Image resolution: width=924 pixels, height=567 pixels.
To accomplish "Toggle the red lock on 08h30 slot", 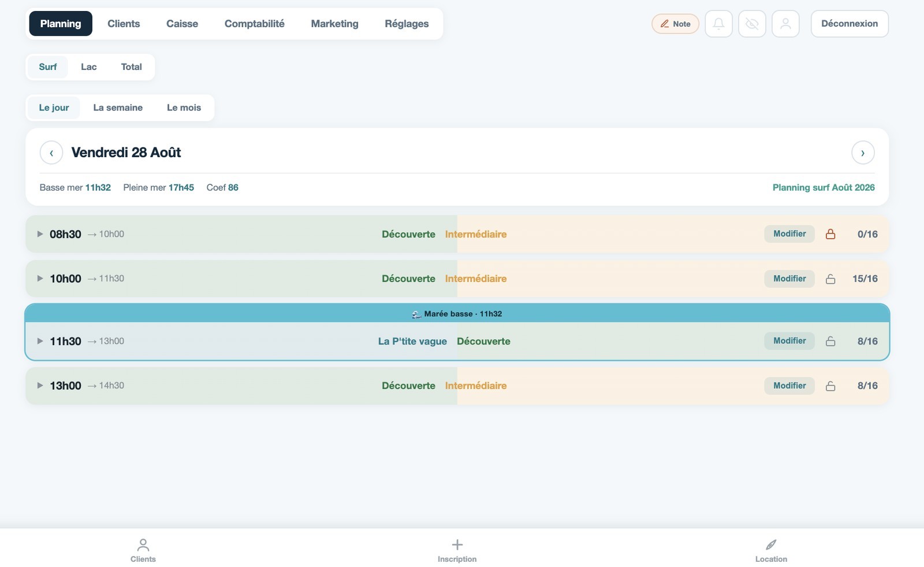I will [830, 234].
